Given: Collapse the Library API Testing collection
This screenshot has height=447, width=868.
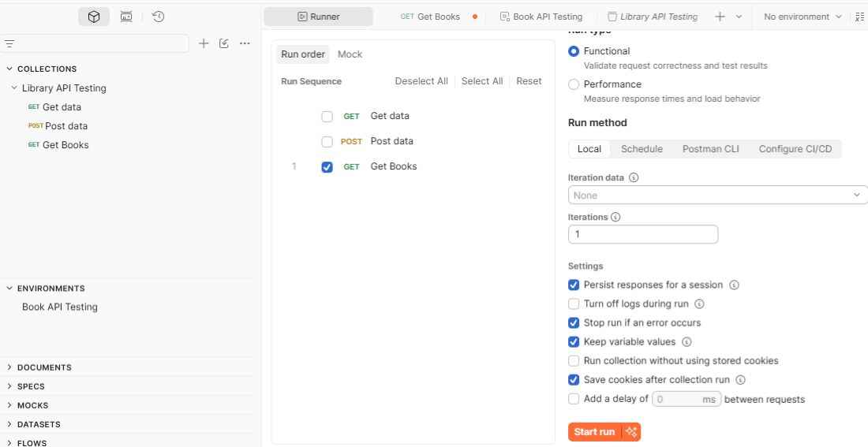Looking at the screenshot, I should (x=14, y=88).
